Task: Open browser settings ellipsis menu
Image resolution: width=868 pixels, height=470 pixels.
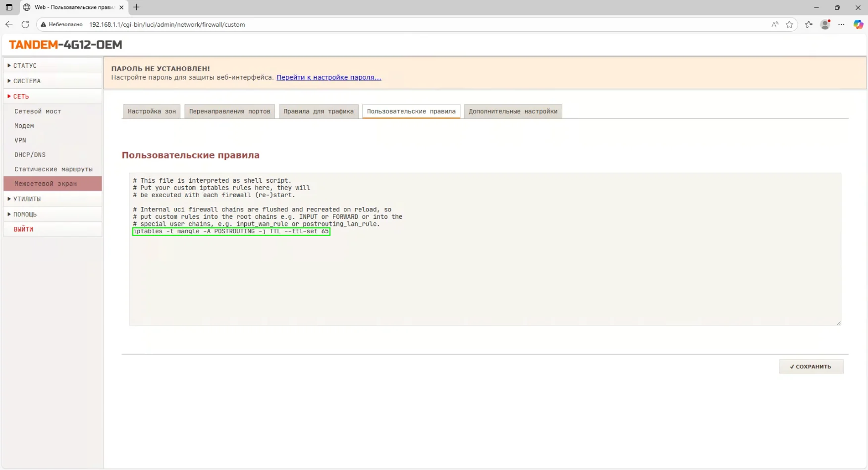Action: point(841,24)
